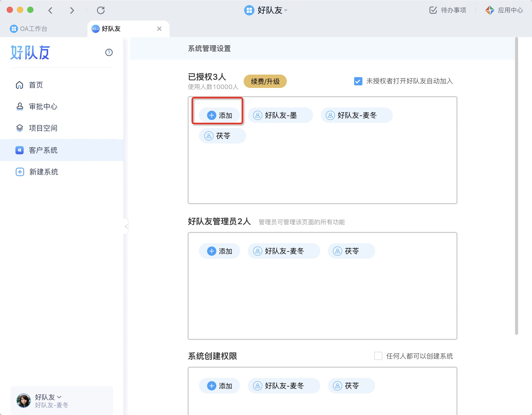The height and width of the screenshot is (415, 532).
Task: Collapse the sidebar with the edge arrow
Action: coord(126,227)
